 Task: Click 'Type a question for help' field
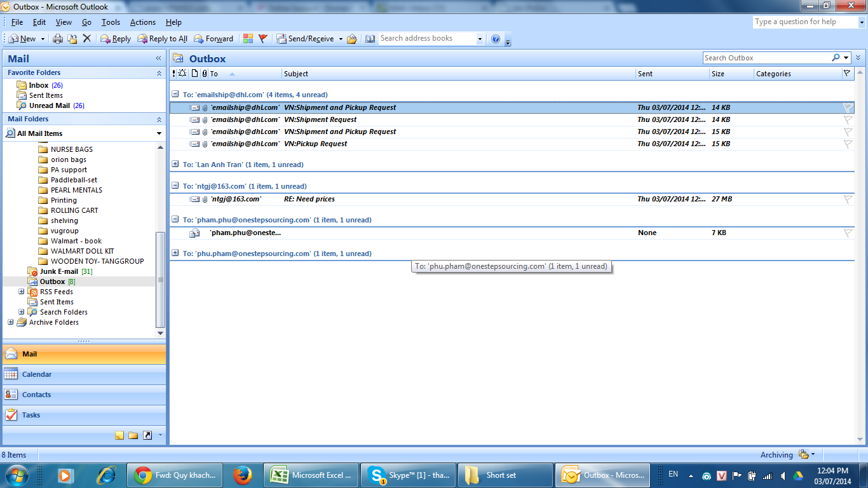coord(804,22)
